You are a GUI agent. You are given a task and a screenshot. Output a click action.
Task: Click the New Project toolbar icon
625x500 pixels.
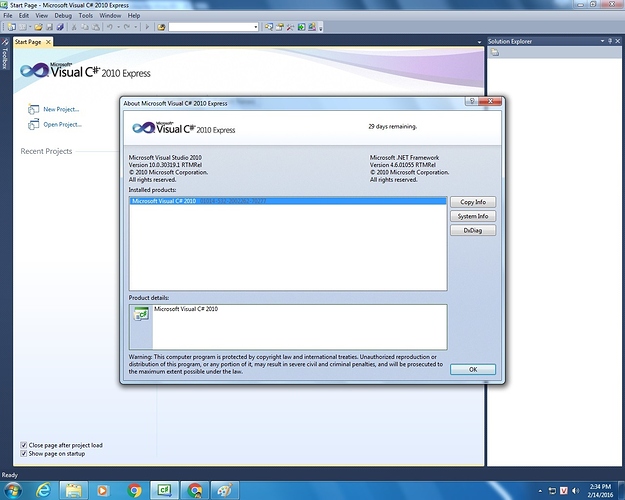point(12,27)
